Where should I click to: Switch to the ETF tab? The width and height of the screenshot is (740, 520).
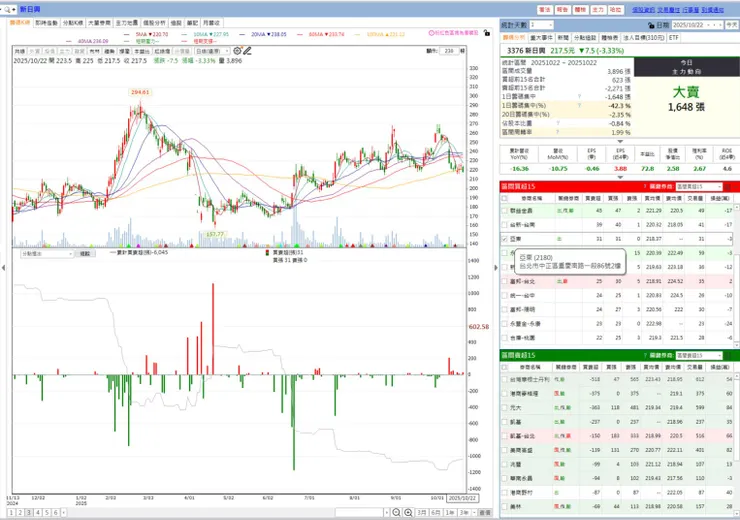[x=673, y=37]
